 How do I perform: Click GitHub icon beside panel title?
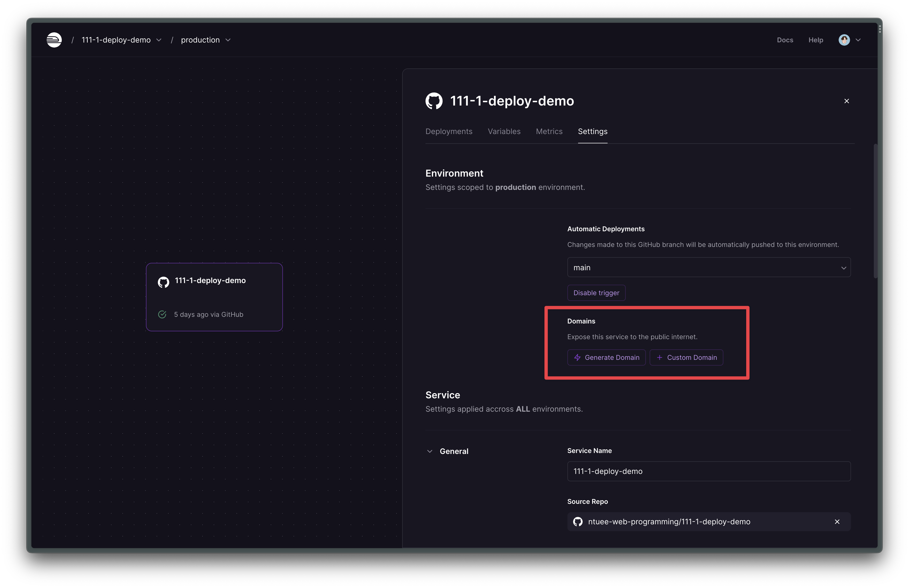pyautogui.click(x=434, y=101)
